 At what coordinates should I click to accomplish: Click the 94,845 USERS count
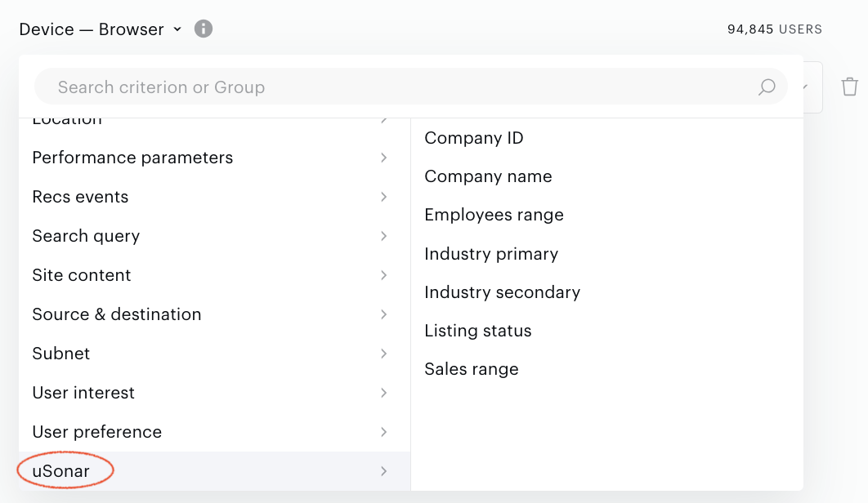775,29
